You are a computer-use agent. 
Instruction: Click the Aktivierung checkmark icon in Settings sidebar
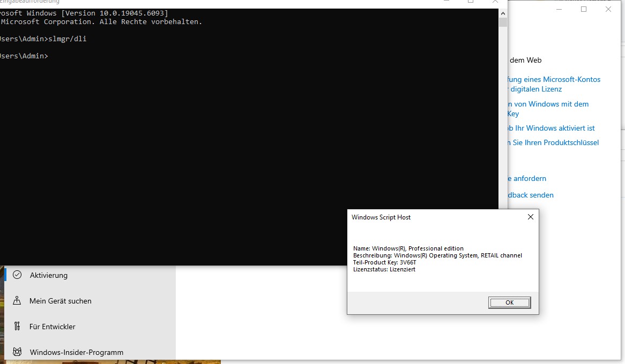(x=17, y=275)
